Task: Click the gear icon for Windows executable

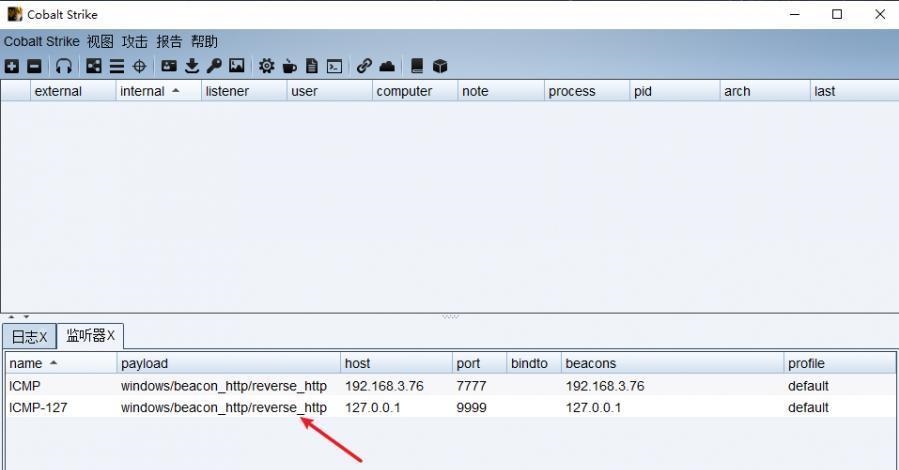Action: (266, 66)
